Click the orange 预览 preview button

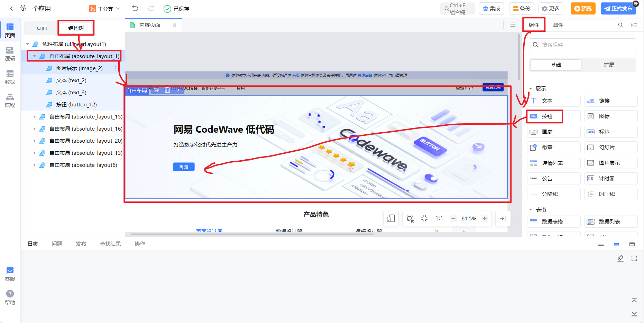pos(583,9)
